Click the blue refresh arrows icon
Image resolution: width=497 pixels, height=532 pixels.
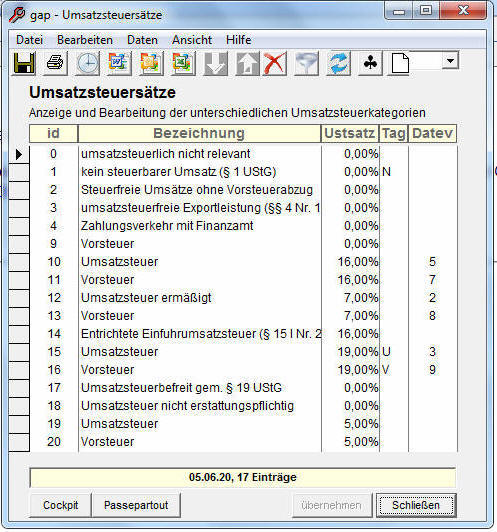pyautogui.click(x=338, y=63)
